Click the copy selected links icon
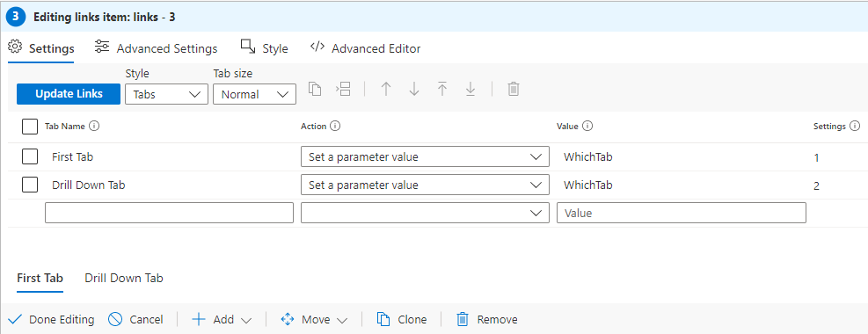 click(315, 89)
